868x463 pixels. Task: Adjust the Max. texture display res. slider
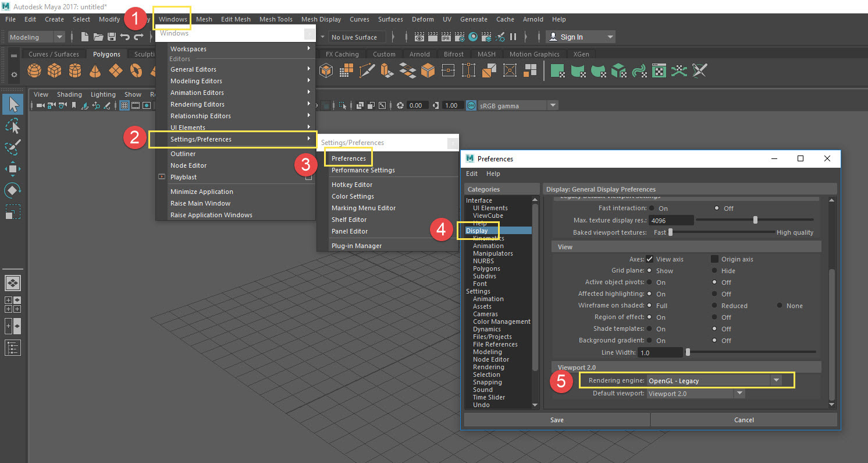[756, 220]
